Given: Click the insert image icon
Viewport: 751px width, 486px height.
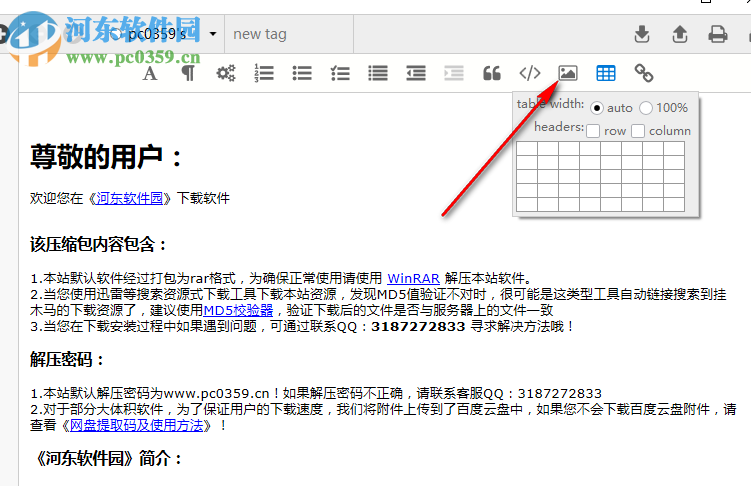Looking at the screenshot, I should 568,73.
